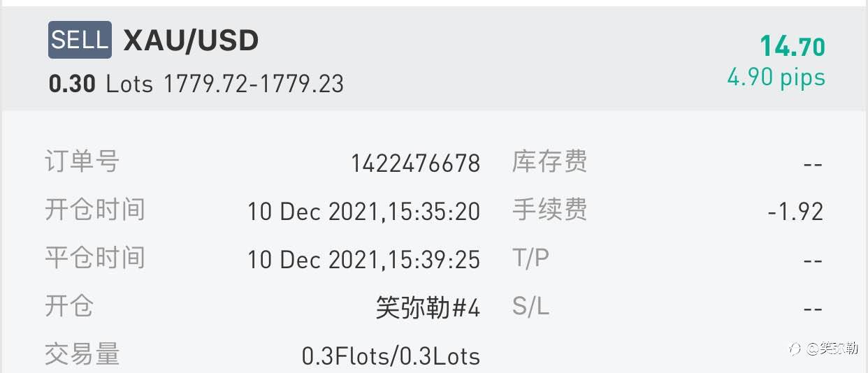Click the order number 1422476678
Image resolution: width=868 pixels, height=373 pixels.
[416, 163]
